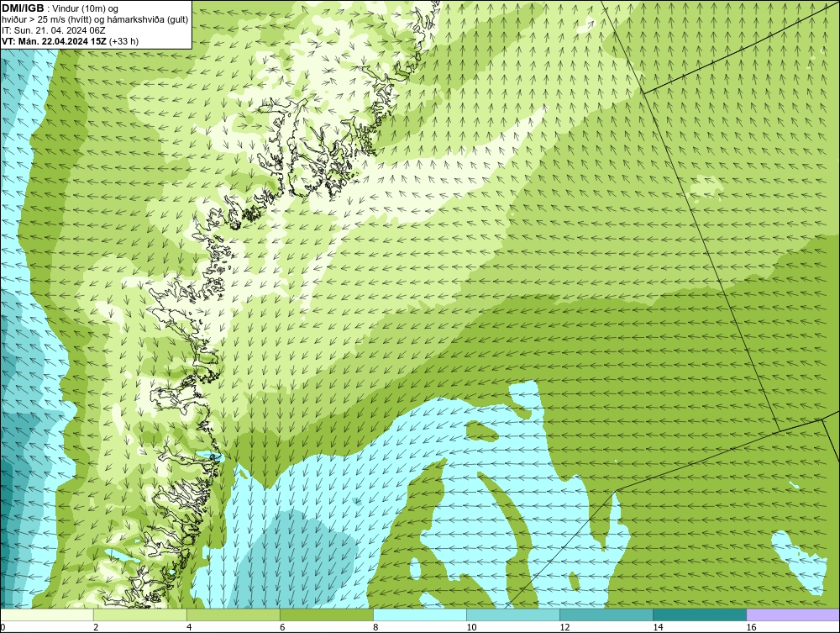Click the legend value label 4

[x=189, y=627]
